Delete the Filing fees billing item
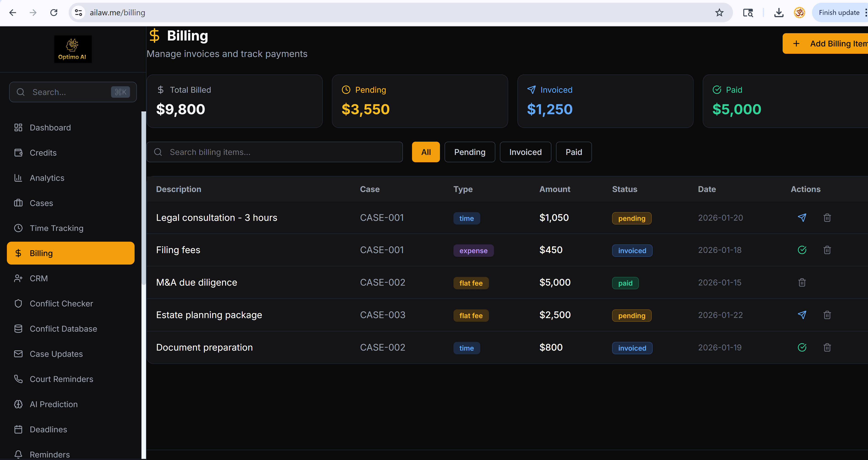868x460 pixels. coord(827,250)
